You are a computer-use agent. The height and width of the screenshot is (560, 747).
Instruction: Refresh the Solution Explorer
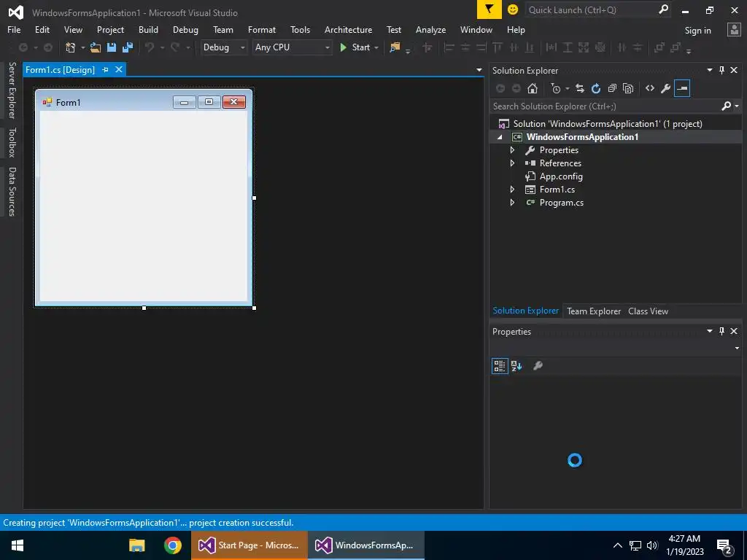(596, 88)
